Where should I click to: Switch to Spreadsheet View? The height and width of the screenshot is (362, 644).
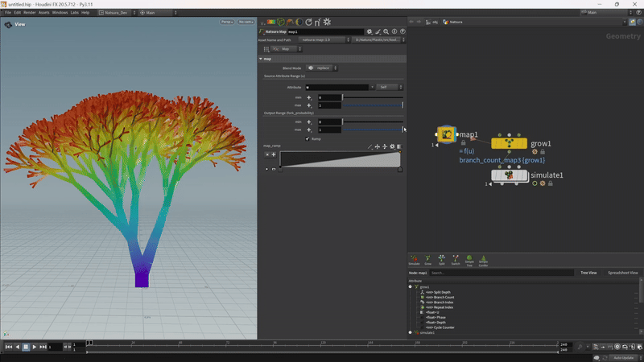tap(622, 273)
